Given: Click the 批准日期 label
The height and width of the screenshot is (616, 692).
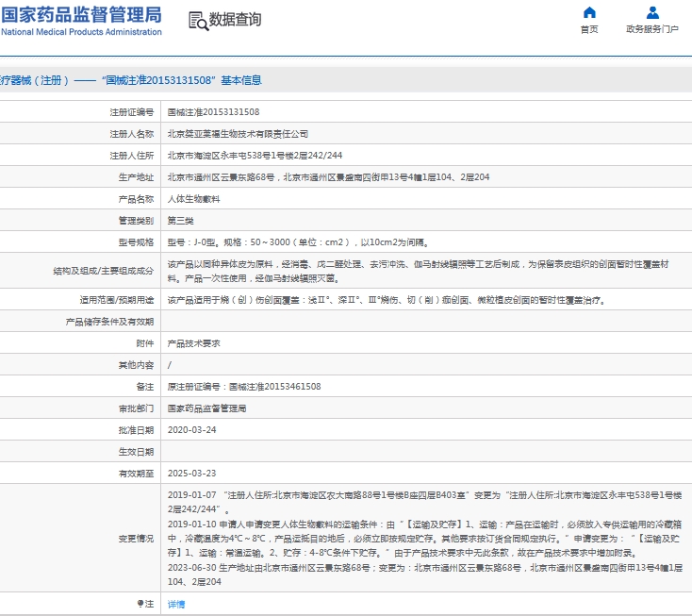Looking at the screenshot, I should click(136, 430).
